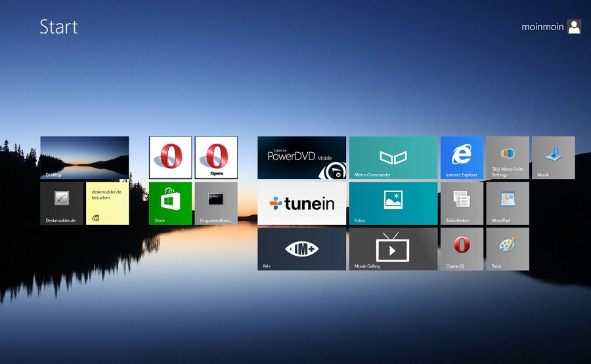The width and height of the screenshot is (591, 364).
Task: Open the green Store tile
Action: click(170, 203)
